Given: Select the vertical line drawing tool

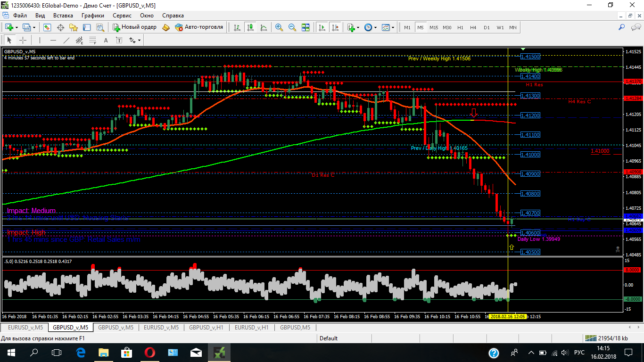Looking at the screenshot, I should click(x=40, y=40).
